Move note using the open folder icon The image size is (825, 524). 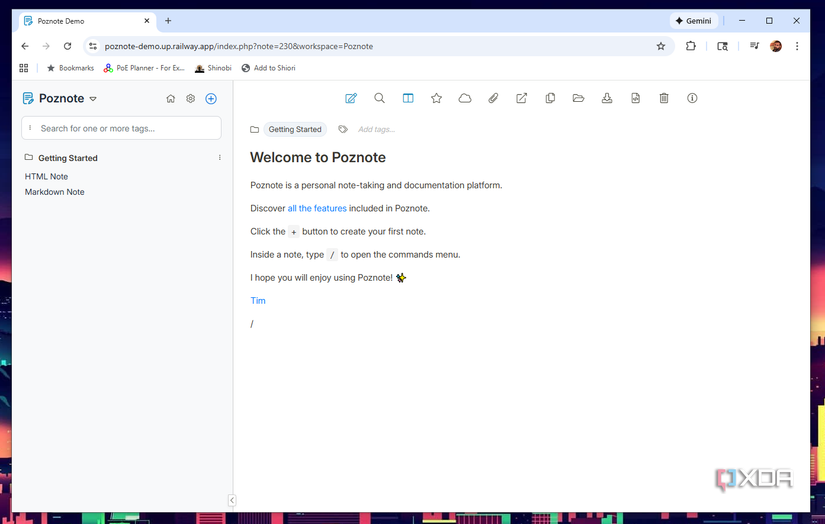(578, 98)
